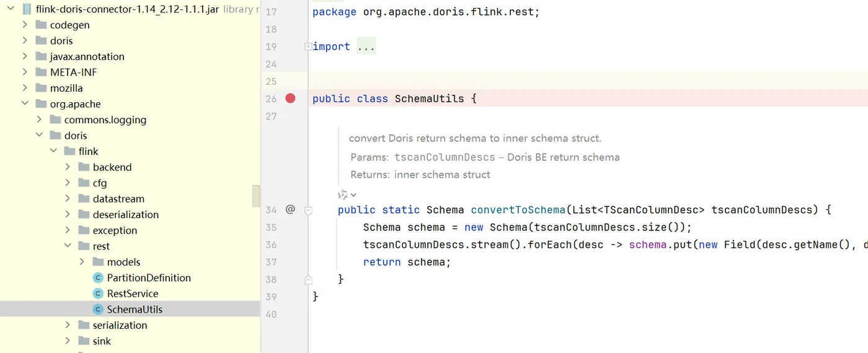Expand the javax.annotation folder
This screenshot has height=353, width=868.
25,56
